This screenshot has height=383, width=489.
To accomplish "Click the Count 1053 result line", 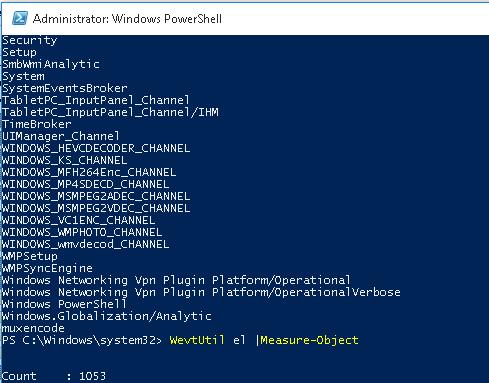I will [54, 376].
